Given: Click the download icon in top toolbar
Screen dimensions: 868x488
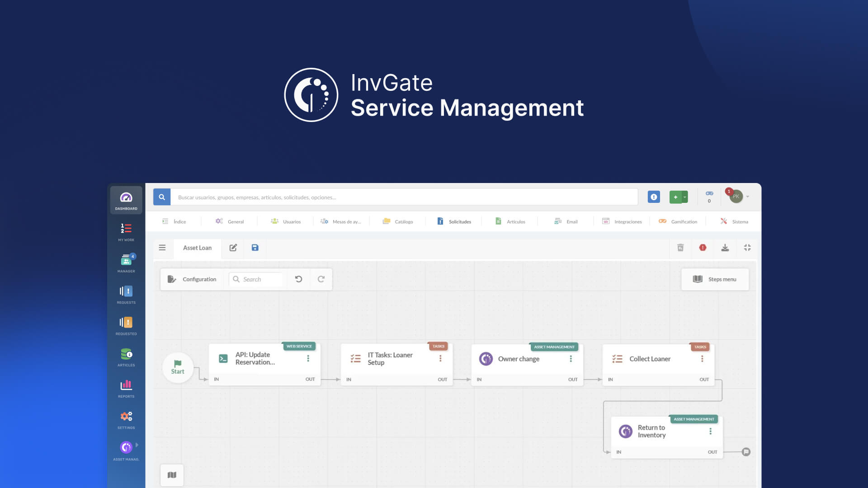Looking at the screenshot, I should click(725, 248).
